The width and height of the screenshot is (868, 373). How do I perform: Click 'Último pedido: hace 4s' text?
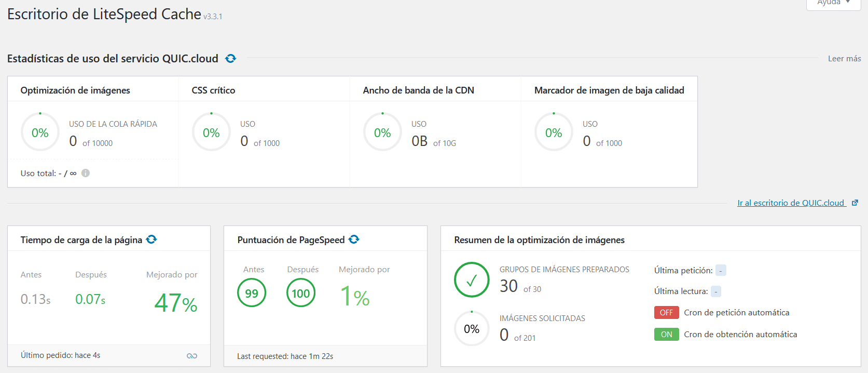click(x=61, y=355)
